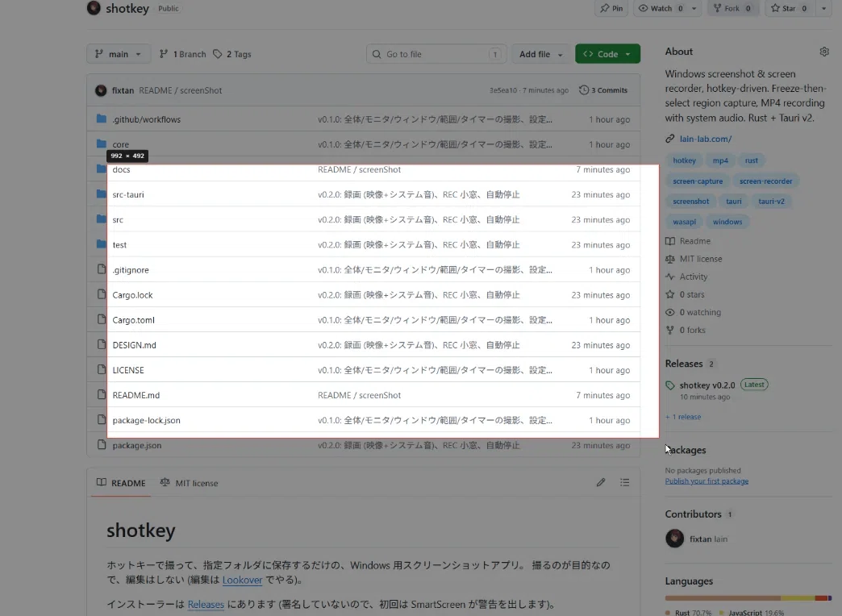Open the green Code dropdown button
The height and width of the screenshot is (616, 842).
pyautogui.click(x=607, y=54)
